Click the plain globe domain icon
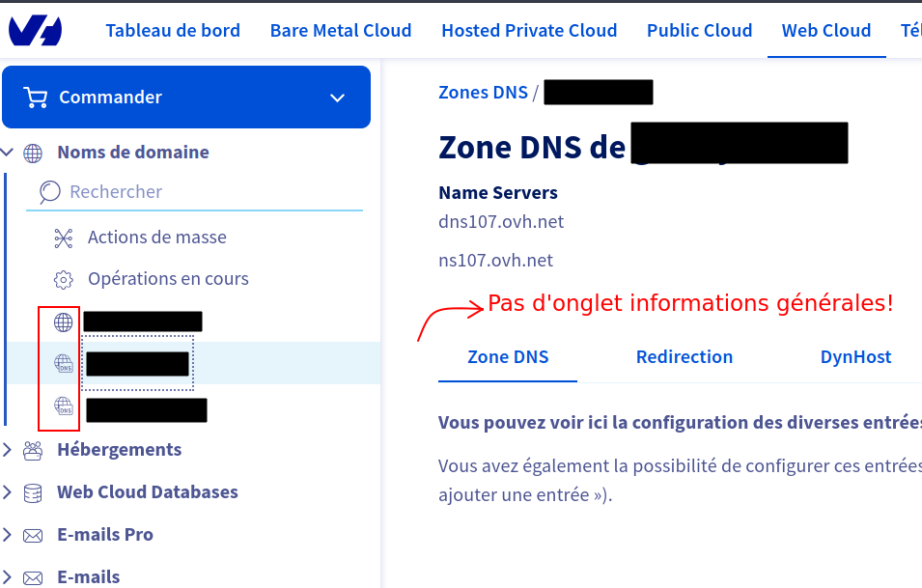 click(64, 322)
